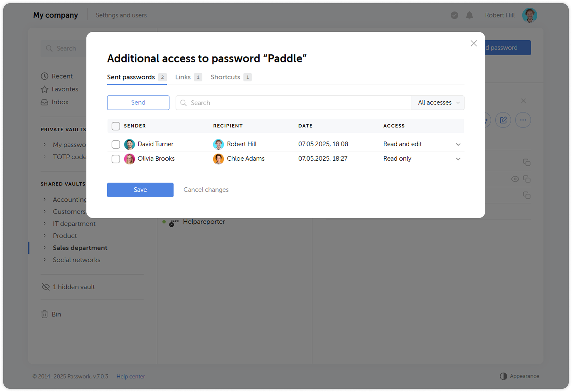Check the Olivia Brooks row checkbox
The height and width of the screenshot is (392, 572).
click(x=116, y=159)
